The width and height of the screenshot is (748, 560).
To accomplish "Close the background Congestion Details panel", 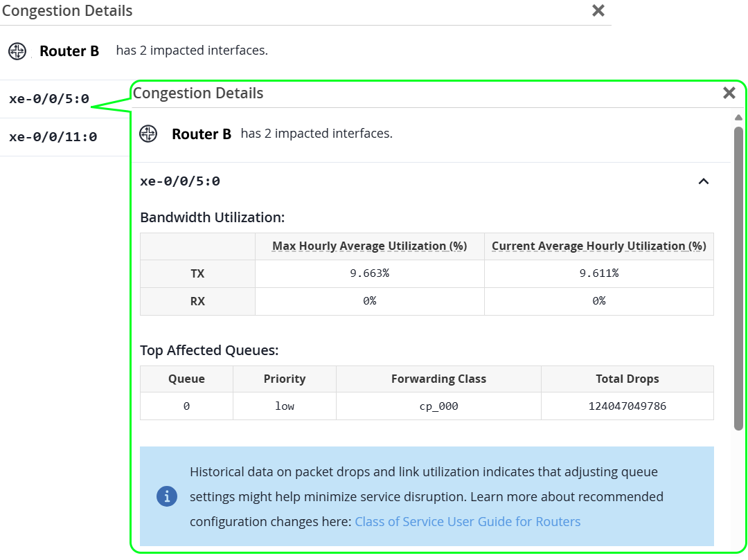I will coord(598,10).
